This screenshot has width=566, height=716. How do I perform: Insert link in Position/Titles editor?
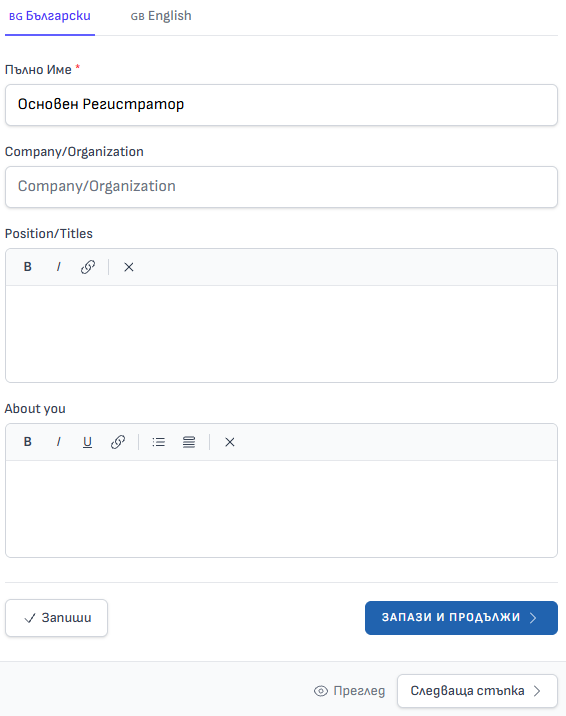(x=88, y=267)
